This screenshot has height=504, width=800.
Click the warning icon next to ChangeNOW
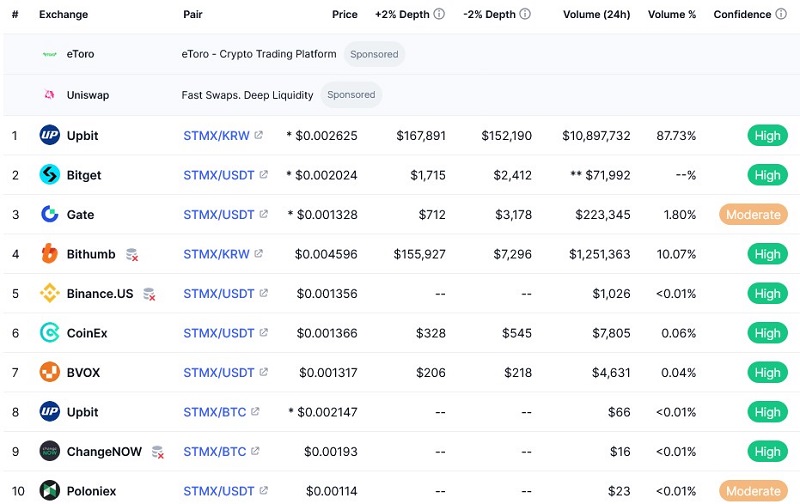(x=158, y=452)
